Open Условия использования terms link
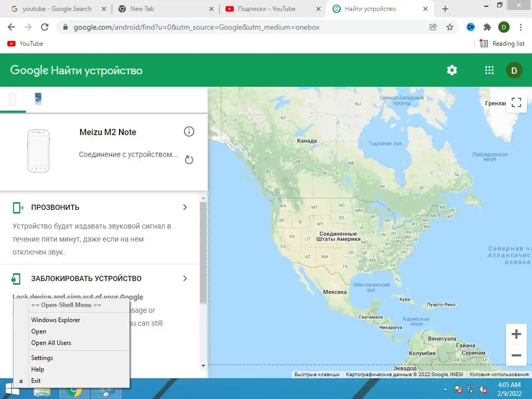532x399 pixels. pyautogui.click(x=499, y=375)
